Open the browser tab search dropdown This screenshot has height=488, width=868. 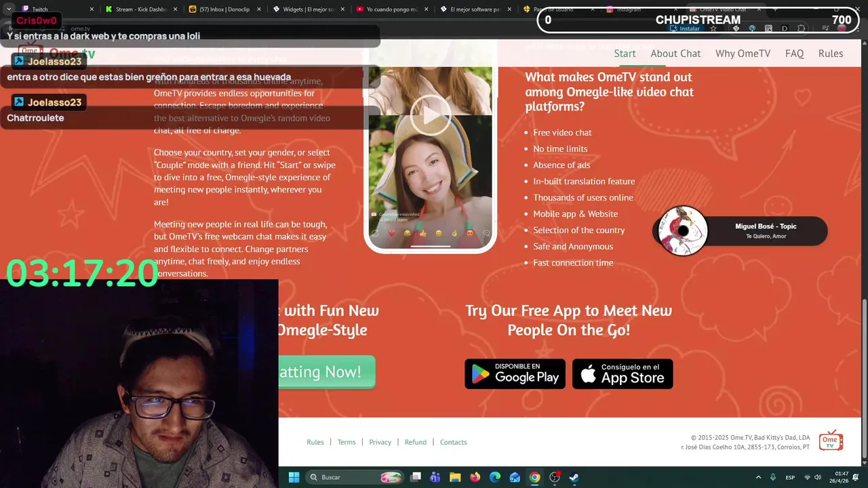pyautogui.click(x=9, y=9)
